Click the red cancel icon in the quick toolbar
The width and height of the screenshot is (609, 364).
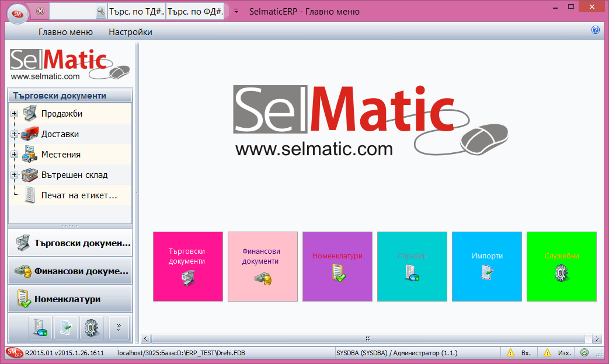pyautogui.click(x=40, y=11)
